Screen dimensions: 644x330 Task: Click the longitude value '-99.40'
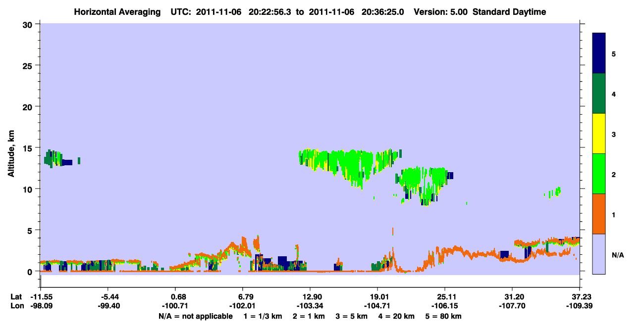[109, 306]
